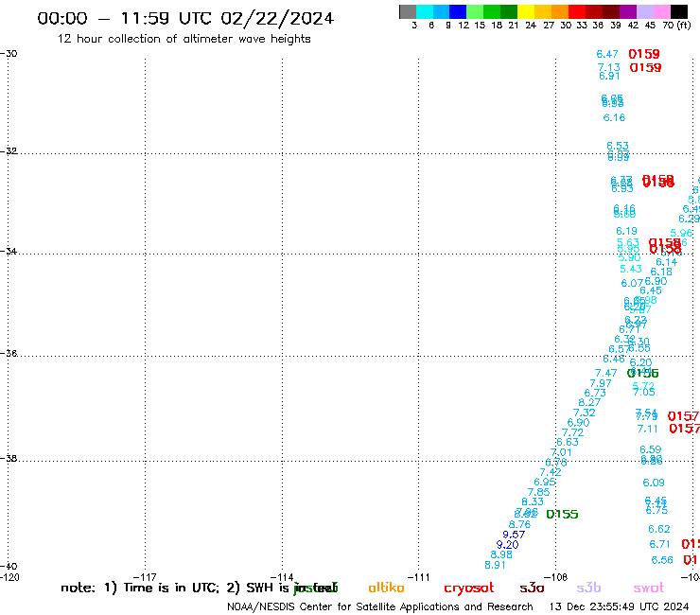The height and width of the screenshot is (615, 700).
Task: Select the wave height value '6.62'
Action: pos(659,529)
